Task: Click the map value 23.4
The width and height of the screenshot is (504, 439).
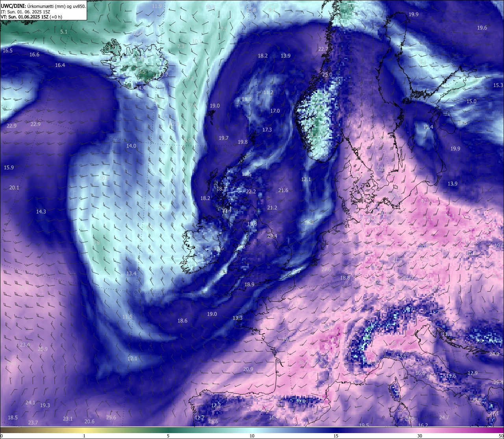Action: 25,345
